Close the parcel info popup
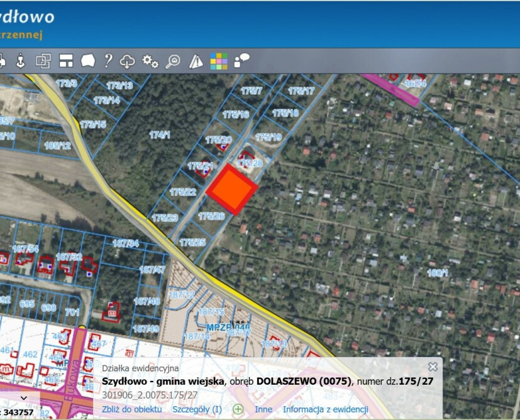Image resolution: width=520 pixels, height=420 pixels. [x=433, y=367]
